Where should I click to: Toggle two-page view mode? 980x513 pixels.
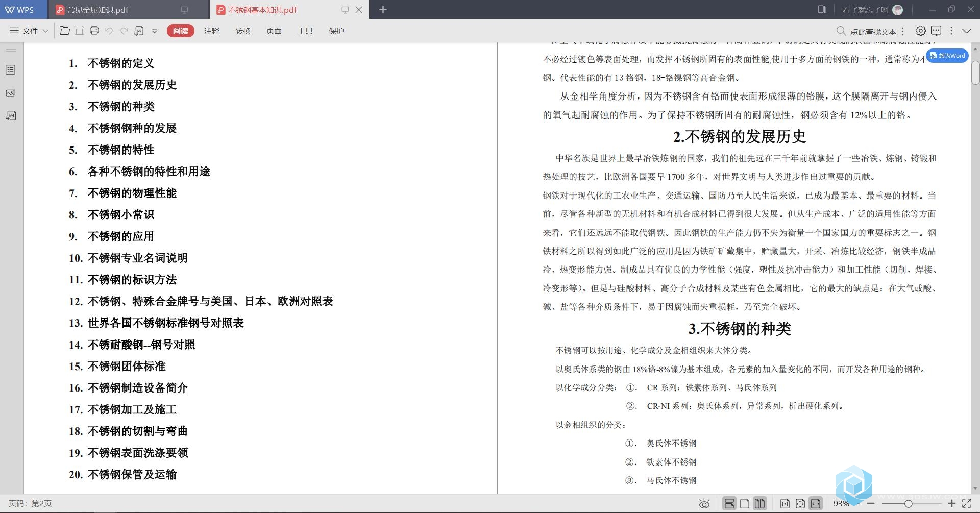pos(760,504)
